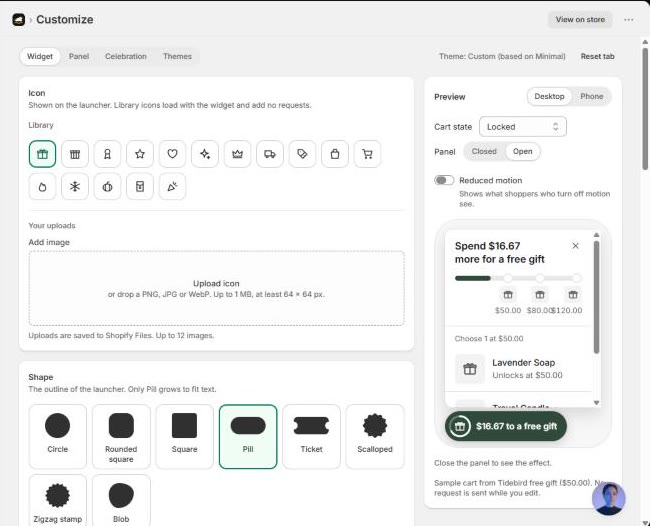Click the main page vertical scrollbar

click(645, 109)
